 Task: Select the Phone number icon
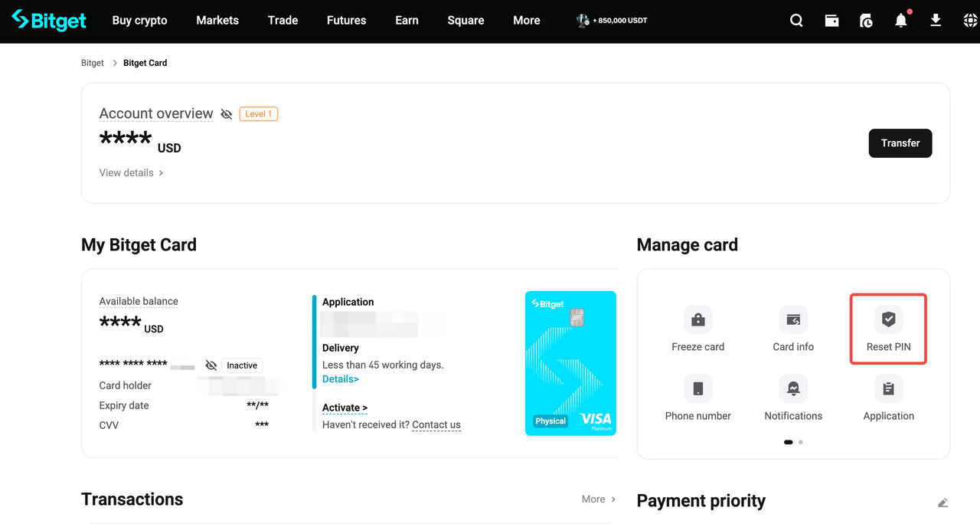697,388
